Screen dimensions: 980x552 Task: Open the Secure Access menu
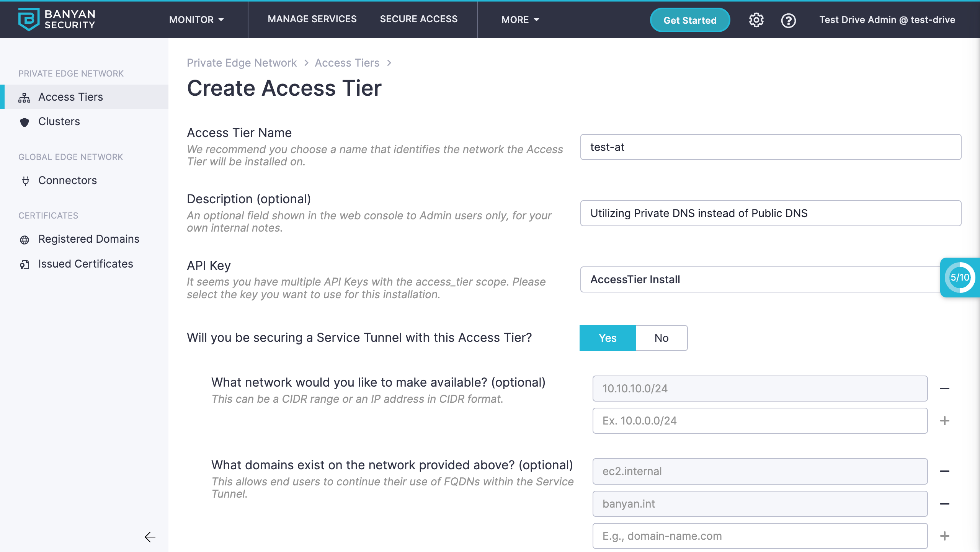pos(418,19)
